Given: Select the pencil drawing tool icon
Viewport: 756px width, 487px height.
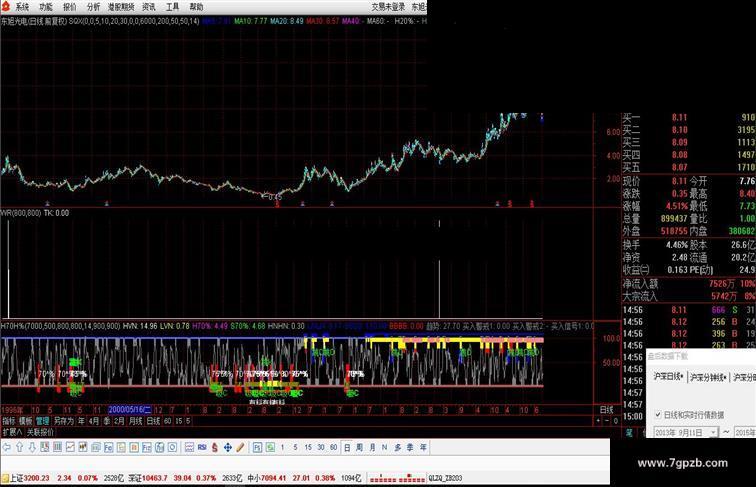Looking at the screenshot, I should click(240, 447).
